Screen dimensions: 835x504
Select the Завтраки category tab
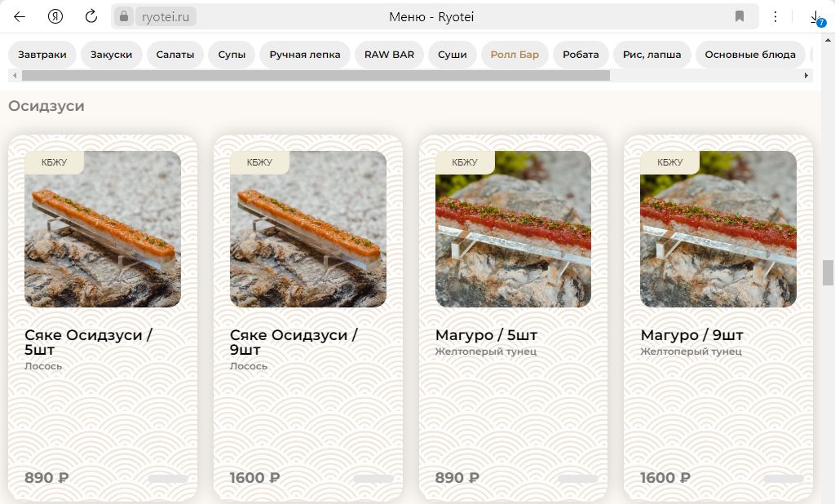[42, 55]
